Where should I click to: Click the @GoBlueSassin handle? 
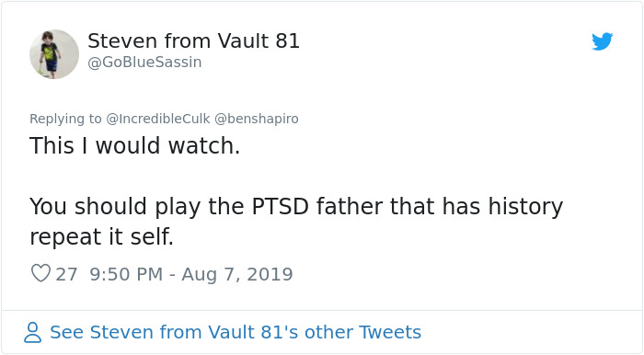[x=144, y=63]
